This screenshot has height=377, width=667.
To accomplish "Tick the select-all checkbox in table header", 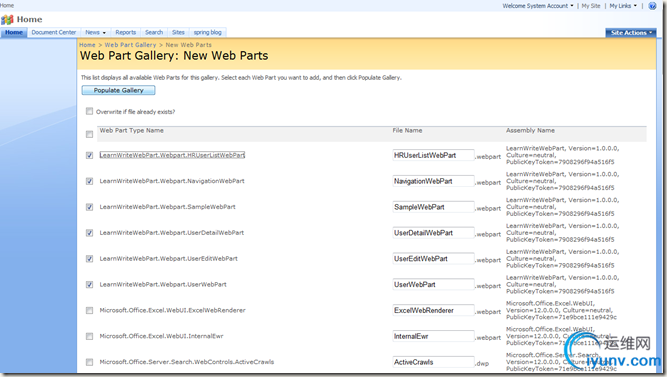I will pos(89,134).
